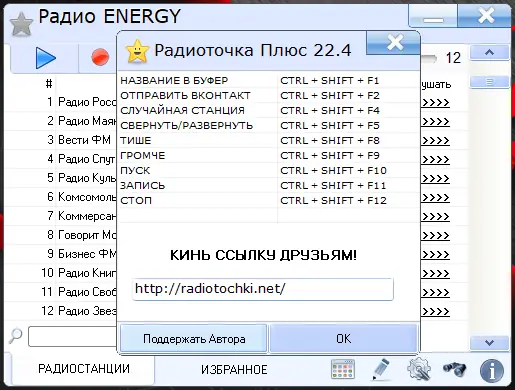
Task: Click the >>>> link for Комсомольская row
Action: point(435,197)
